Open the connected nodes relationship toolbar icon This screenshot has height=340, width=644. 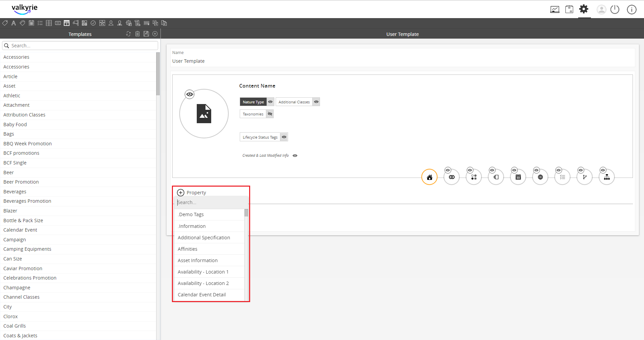click(76, 23)
